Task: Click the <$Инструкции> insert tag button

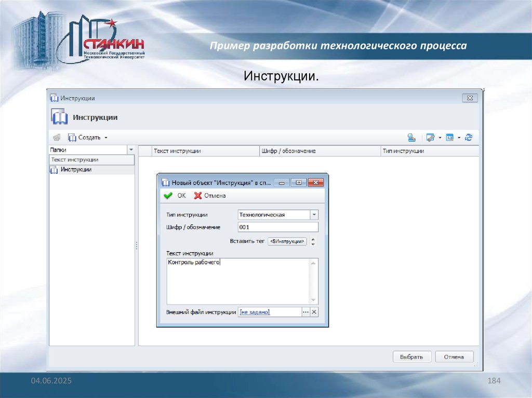Action: [287, 241]
